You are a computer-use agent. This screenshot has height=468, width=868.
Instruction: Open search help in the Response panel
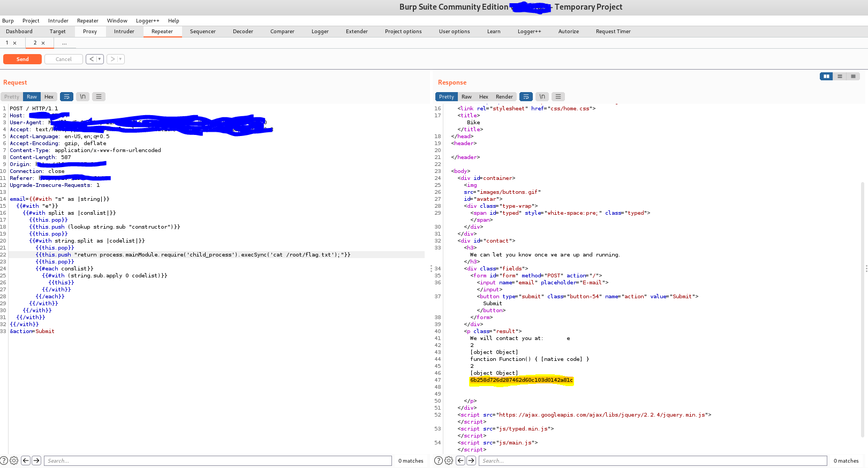click(439, 461)
